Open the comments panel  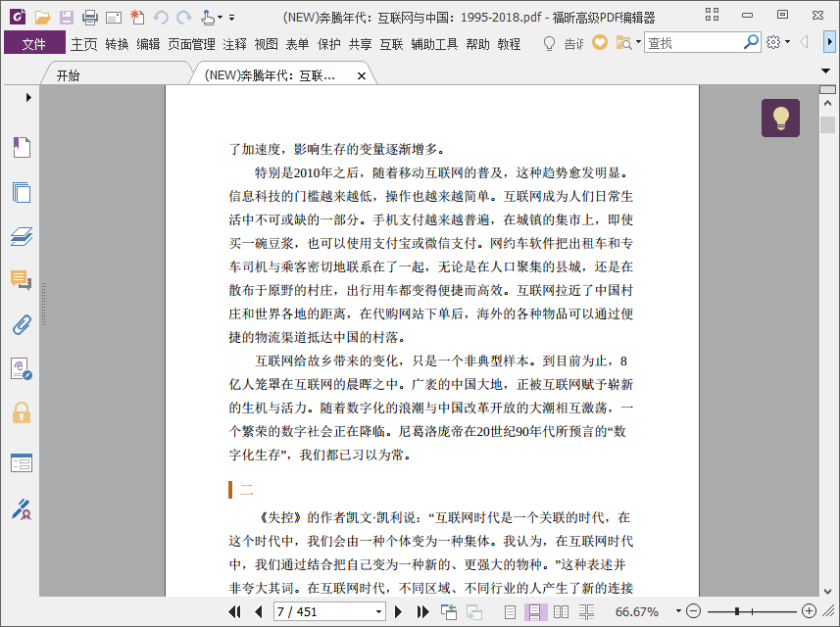coord(22,280)
